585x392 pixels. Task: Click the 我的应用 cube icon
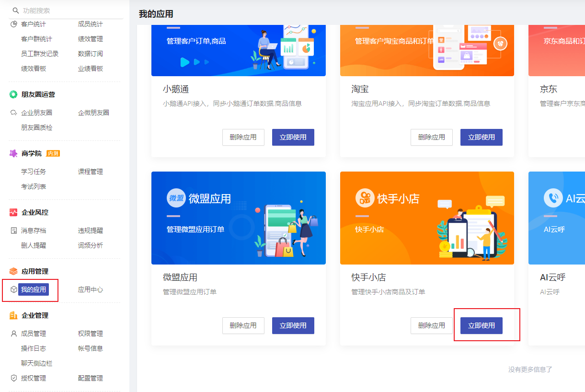point(14,289)
